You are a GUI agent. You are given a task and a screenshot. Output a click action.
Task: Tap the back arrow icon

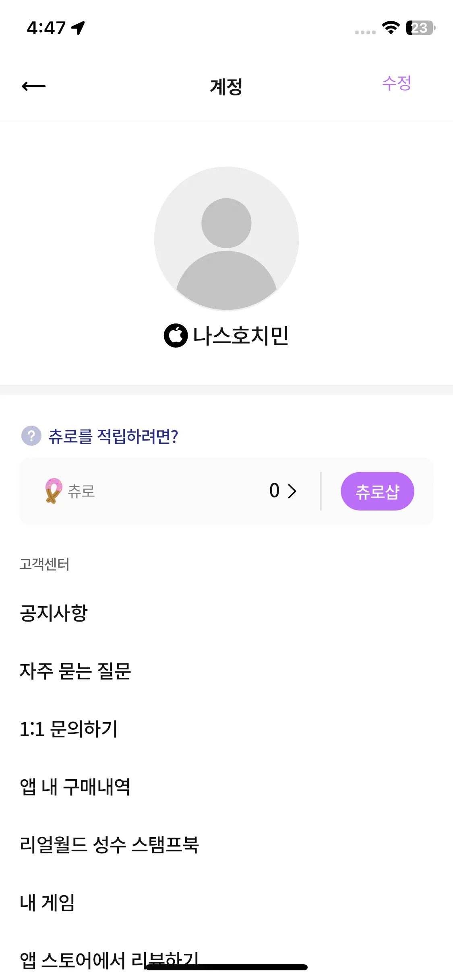[x=34, y=86]
